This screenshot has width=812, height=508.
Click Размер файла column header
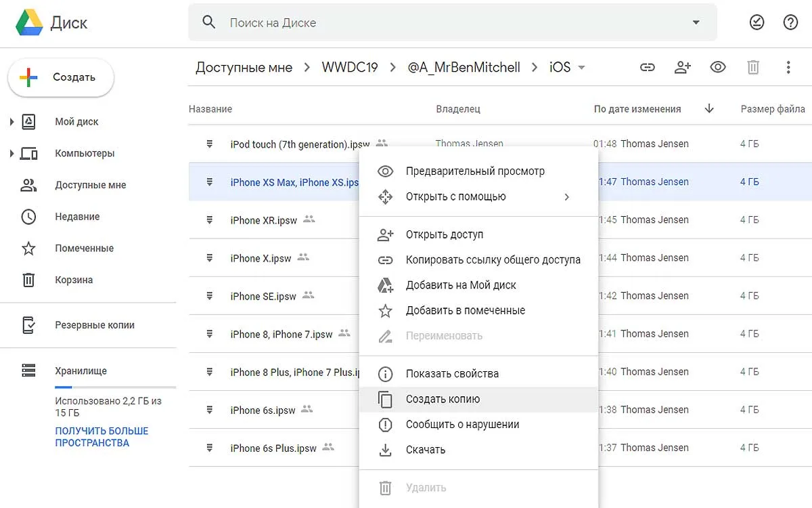(x=773, y=109)
